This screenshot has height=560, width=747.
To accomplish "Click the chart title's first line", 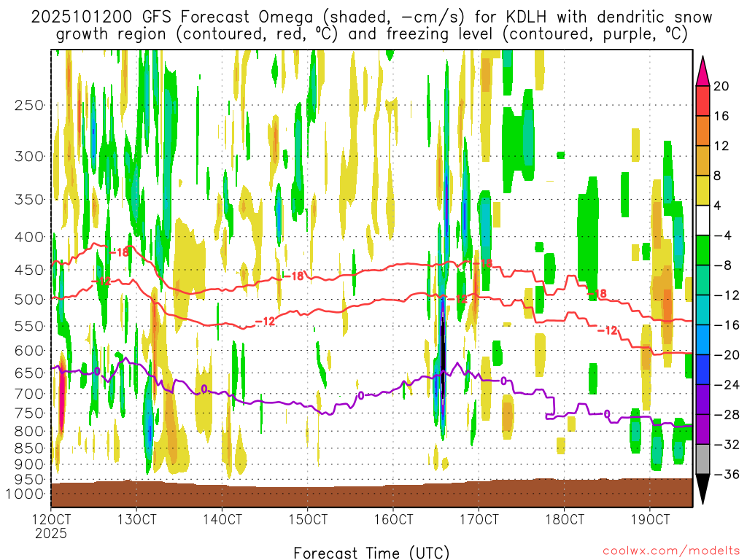I will click(x=371, y=17).
